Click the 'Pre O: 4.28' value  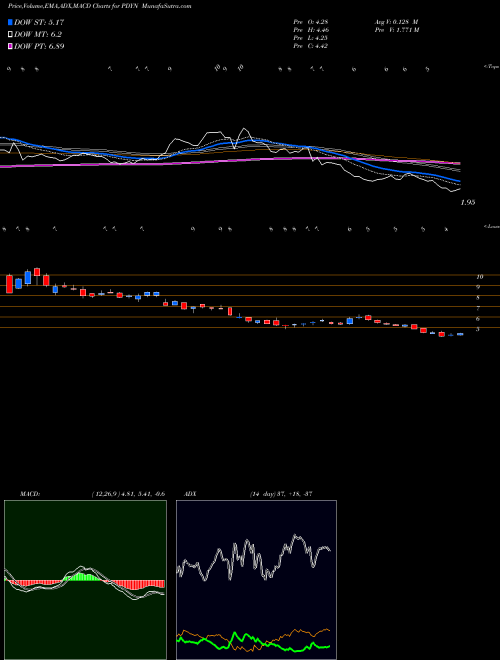tap(311, 22)
